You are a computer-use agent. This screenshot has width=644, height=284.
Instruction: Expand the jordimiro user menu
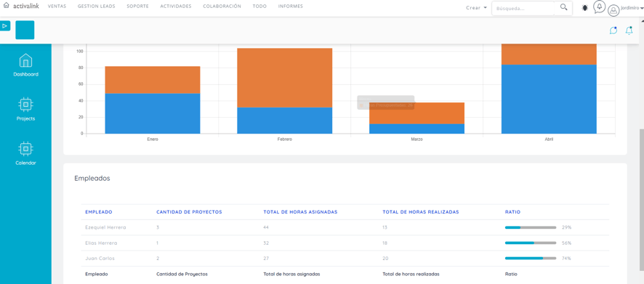[632, 8]
